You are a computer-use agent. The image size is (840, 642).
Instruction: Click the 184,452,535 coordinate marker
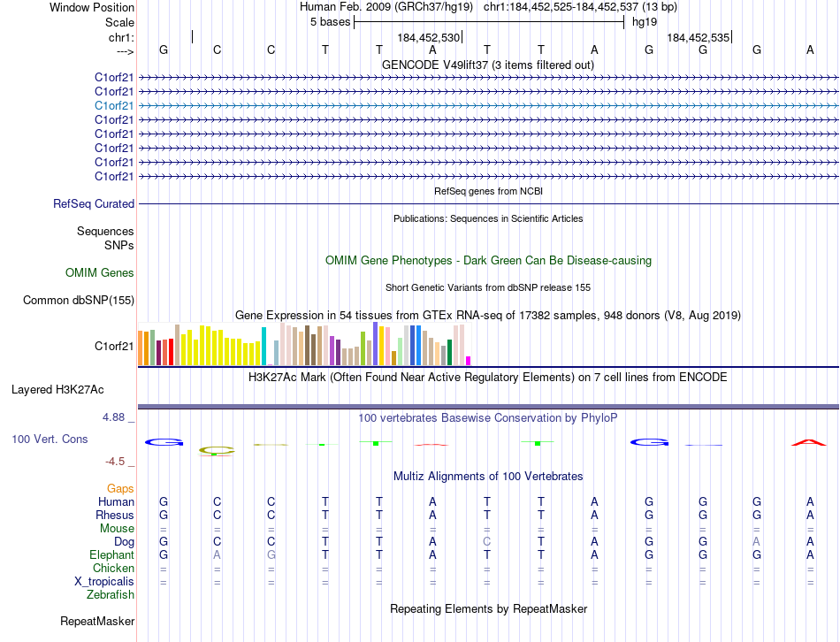tap(698, 37)
